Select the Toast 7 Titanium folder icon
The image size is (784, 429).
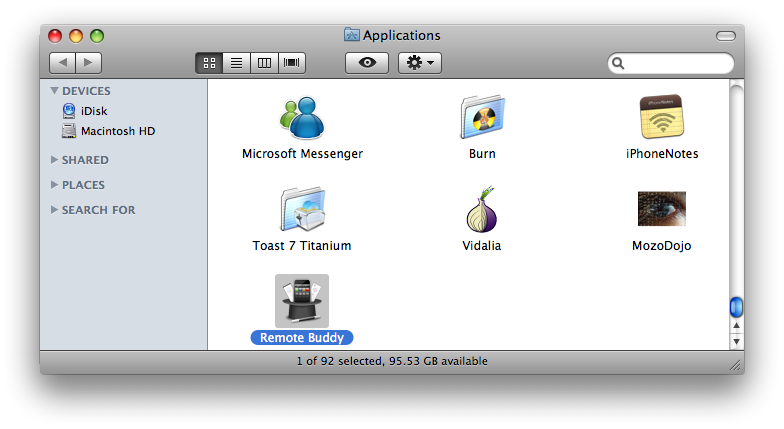click(x=302, y=210)
